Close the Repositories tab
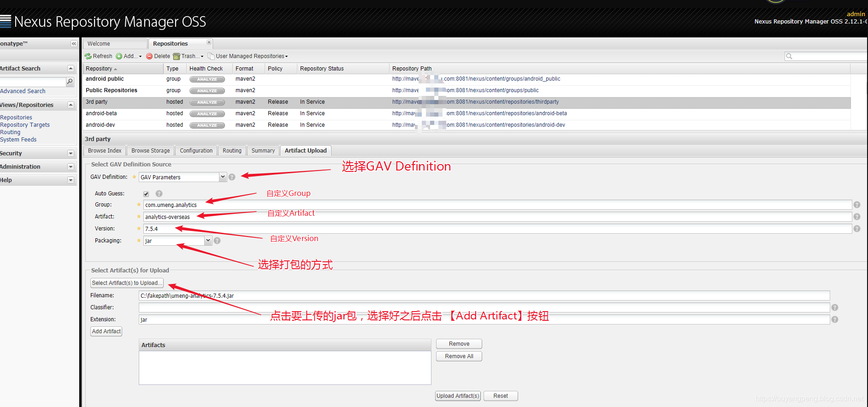Viewport: 868px width, 407px height. [x=209, y=42]
